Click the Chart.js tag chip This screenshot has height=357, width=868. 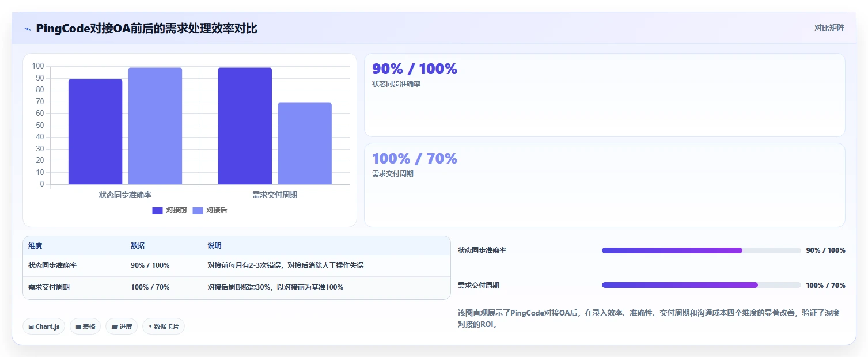[x=44, y=326]
